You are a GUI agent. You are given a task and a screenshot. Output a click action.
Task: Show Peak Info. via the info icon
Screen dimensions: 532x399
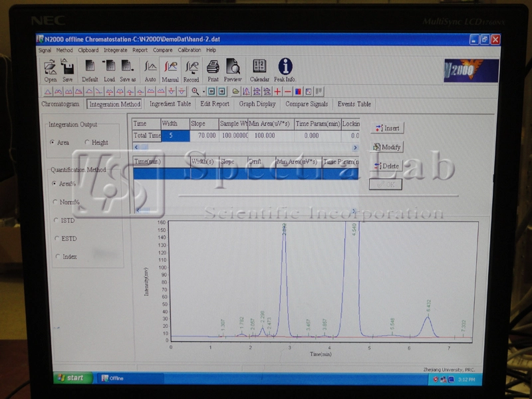[x=285, y=67]
